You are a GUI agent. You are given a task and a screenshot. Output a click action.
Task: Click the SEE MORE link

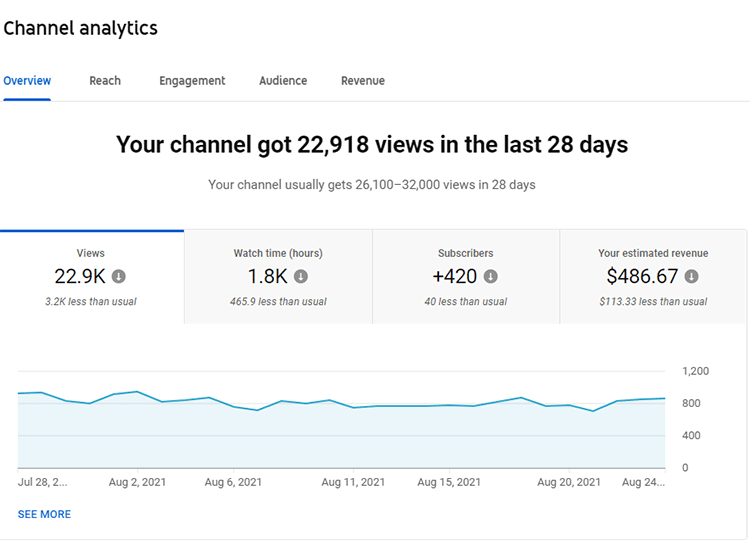pyautogui.click(x=44, y=514)
